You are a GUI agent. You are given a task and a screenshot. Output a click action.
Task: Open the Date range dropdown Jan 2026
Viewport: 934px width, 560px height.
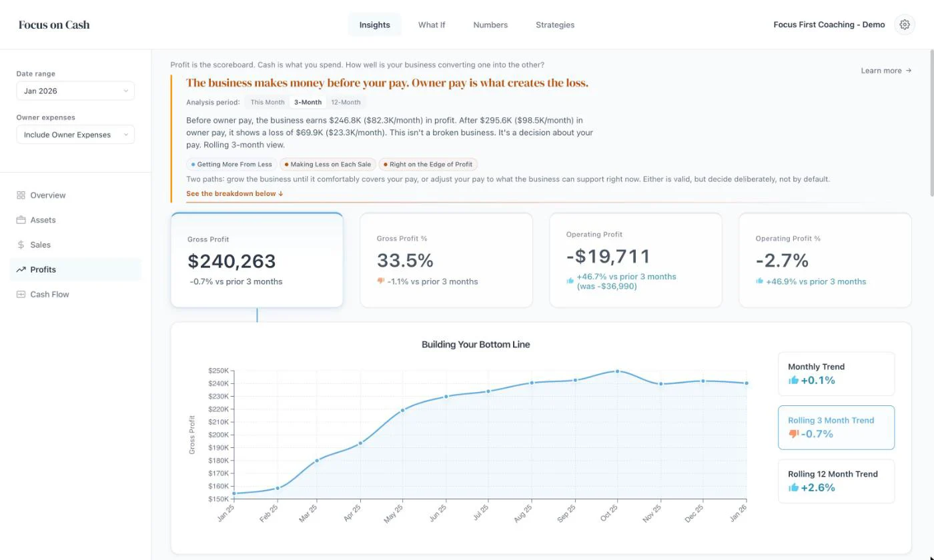click(x=75, y=91)
